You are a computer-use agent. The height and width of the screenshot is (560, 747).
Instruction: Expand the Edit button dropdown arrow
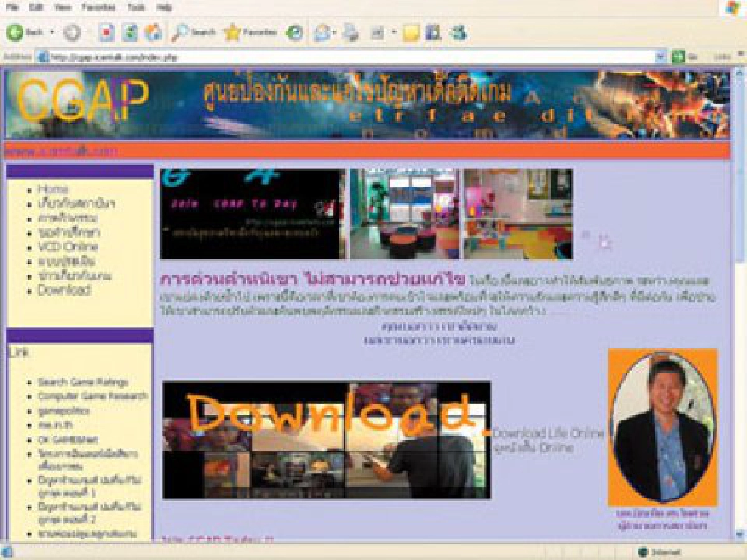click(x=393, y=33)
